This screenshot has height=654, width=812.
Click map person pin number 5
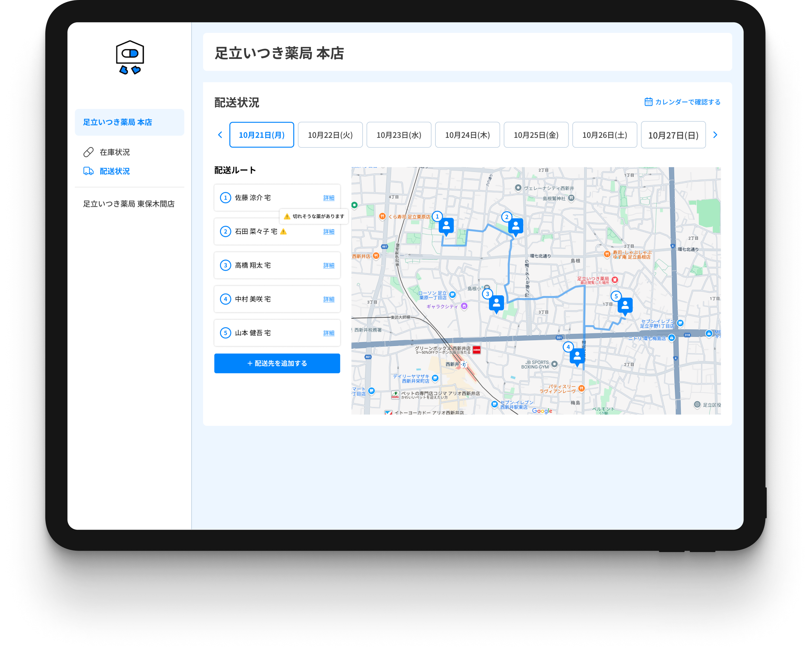coord(625,305)
